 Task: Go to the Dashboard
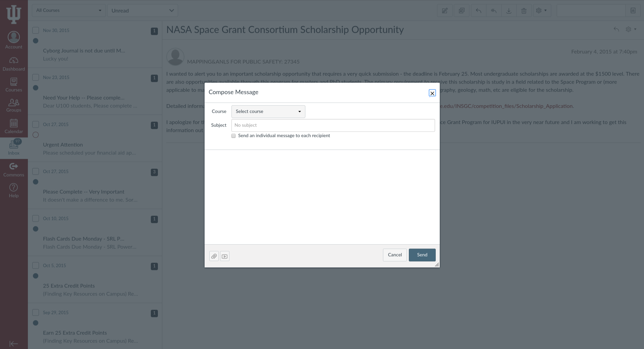pyautogui.click(x=14, y=64)
